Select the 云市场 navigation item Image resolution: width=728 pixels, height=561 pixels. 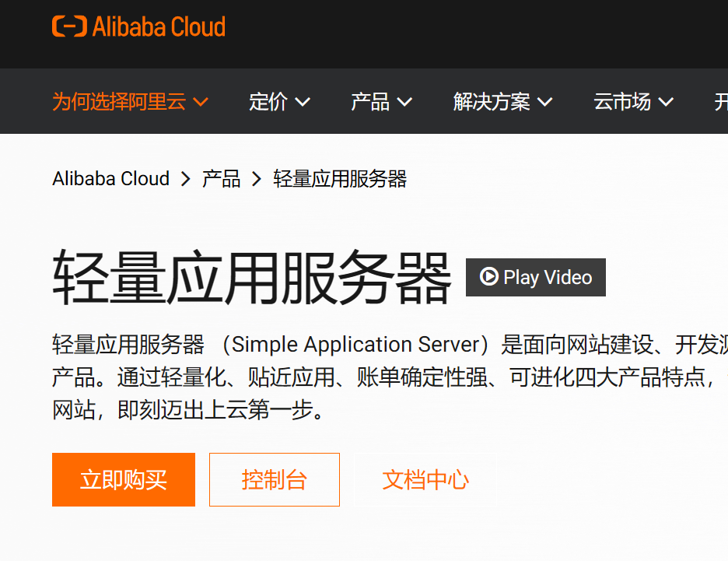[633, 102]
